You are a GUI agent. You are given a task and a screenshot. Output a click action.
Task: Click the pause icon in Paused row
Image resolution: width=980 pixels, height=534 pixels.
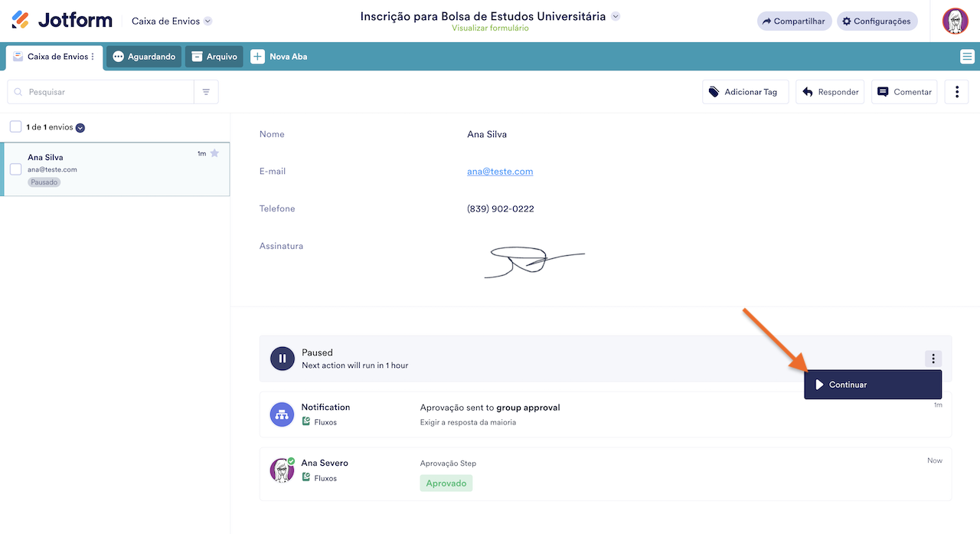(283, 359)
